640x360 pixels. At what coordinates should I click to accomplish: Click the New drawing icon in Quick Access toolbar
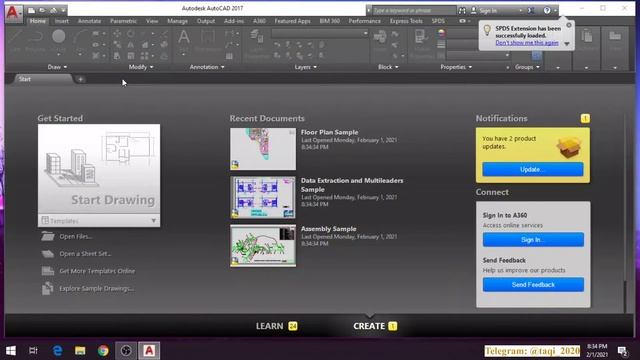pyautogui.click(x=31, y=10)
